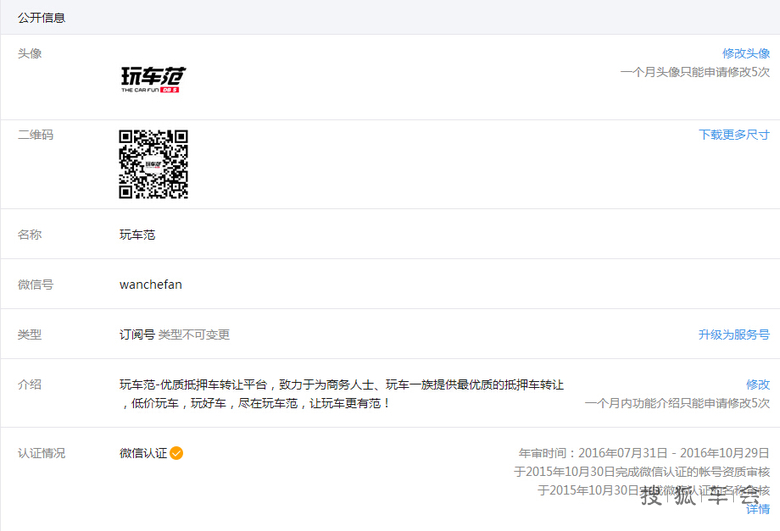Click the 一个月内功能介绍只能申请修改5次 hint
The width and height of the screenshot is (780, 531).
(677, 403)
